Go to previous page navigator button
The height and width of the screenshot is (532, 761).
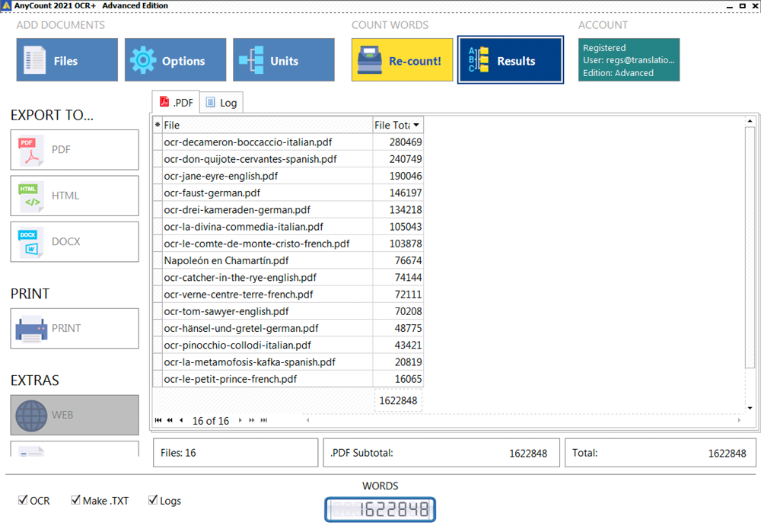[170, 420]
